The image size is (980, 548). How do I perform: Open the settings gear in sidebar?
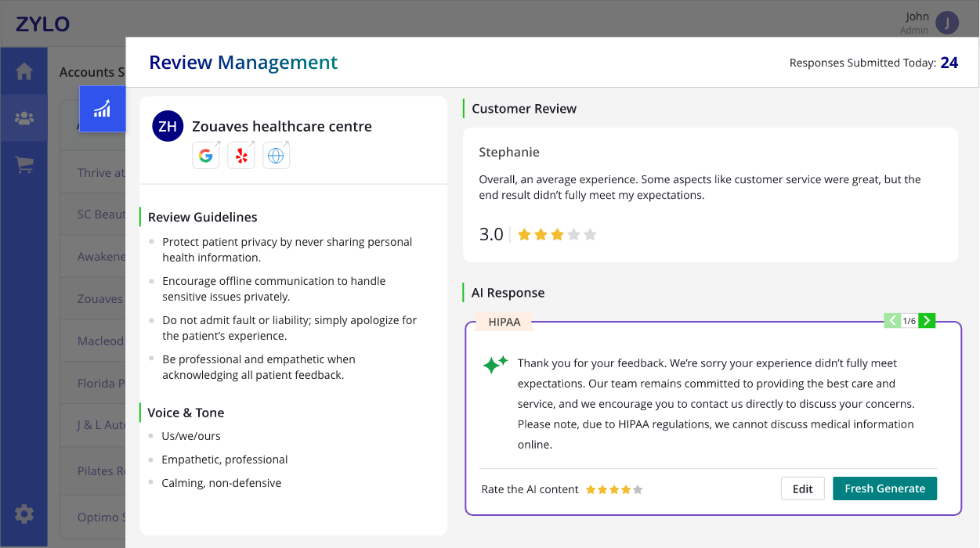24,514
